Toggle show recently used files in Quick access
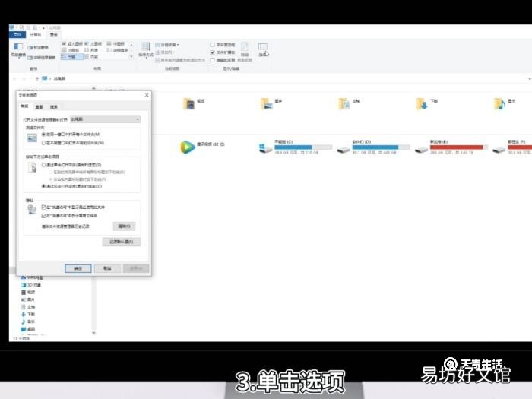Viewport: 532px width, 399px height. click(x=43, y=207)
